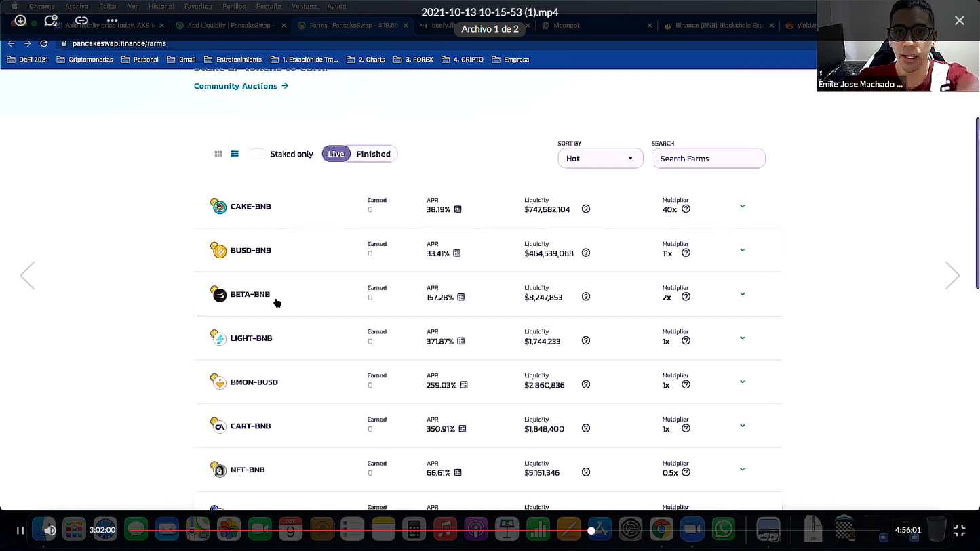Click the Search Farms input field
980x551 pixels.
(x=708, y=159)
